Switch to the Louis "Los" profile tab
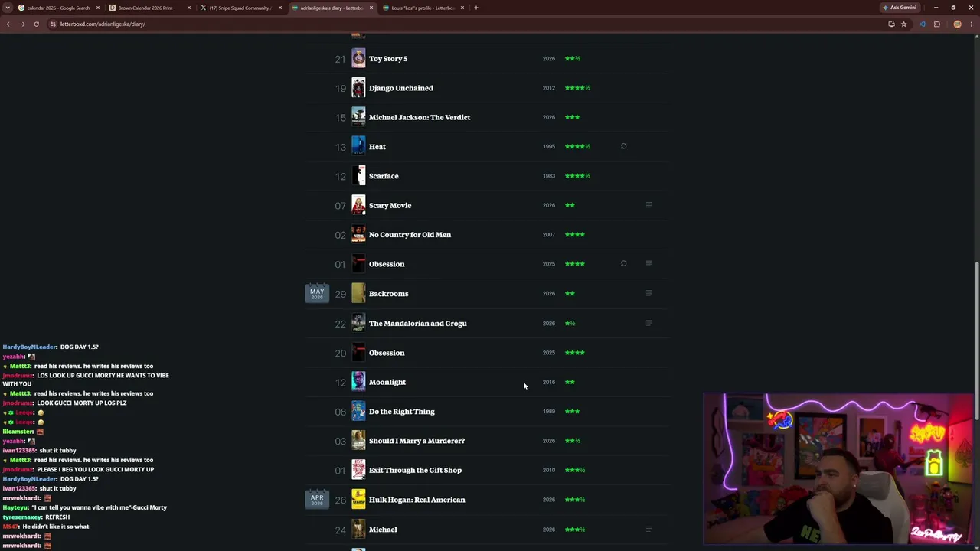The image size is (980, 551). 423,8
